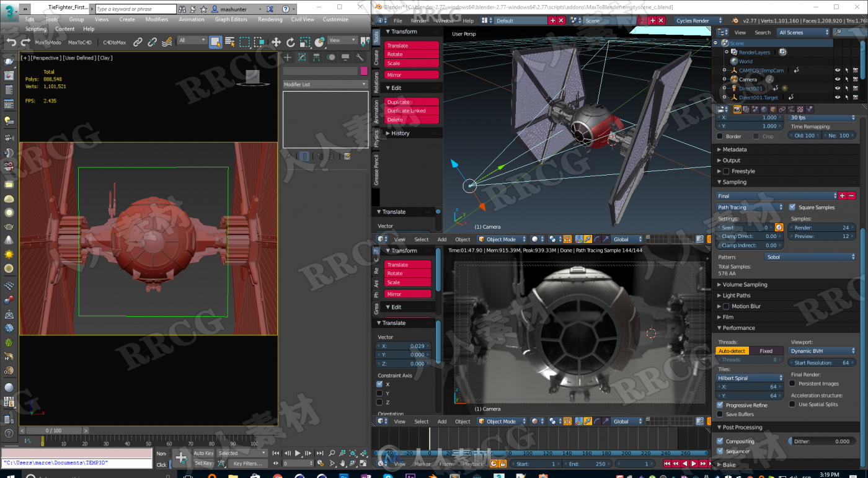Toggle visibility eye for Camera object
Image resolution: width=868 pixels, height=478 pixels.
click(837, 79)
